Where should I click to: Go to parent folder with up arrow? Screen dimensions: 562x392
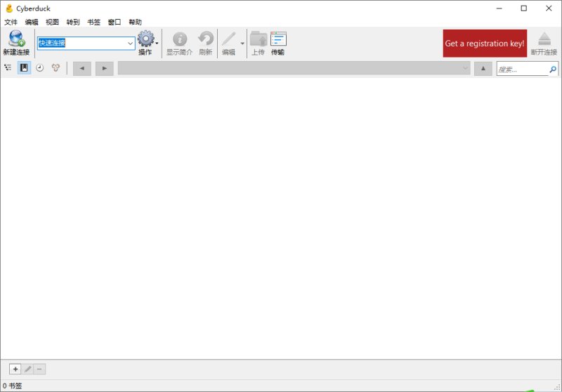[x=483, y=68]
